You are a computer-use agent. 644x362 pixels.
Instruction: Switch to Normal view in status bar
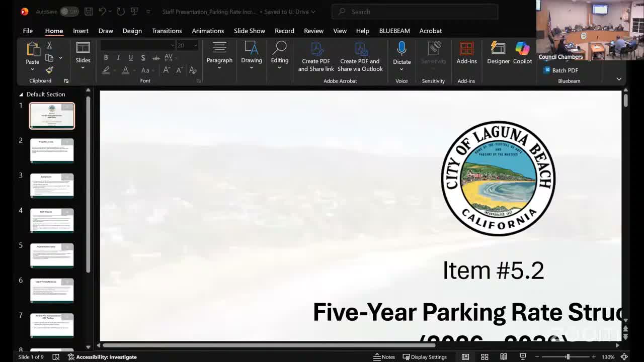pos(465,357)
